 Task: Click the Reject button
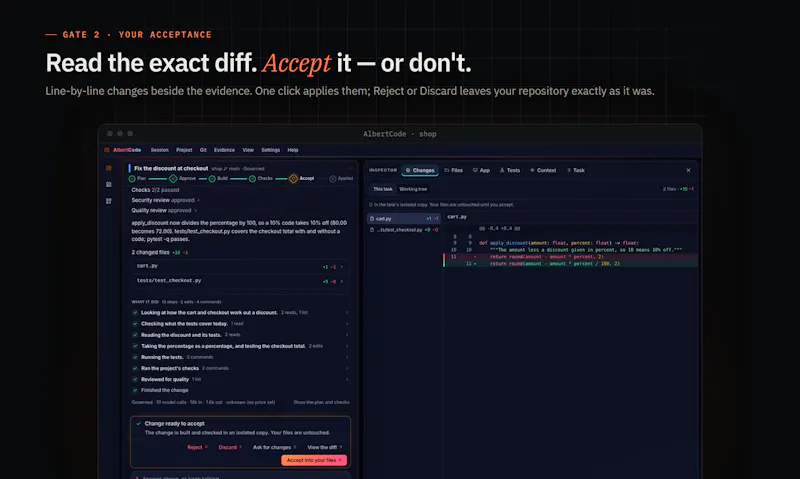tap(197, 447)
